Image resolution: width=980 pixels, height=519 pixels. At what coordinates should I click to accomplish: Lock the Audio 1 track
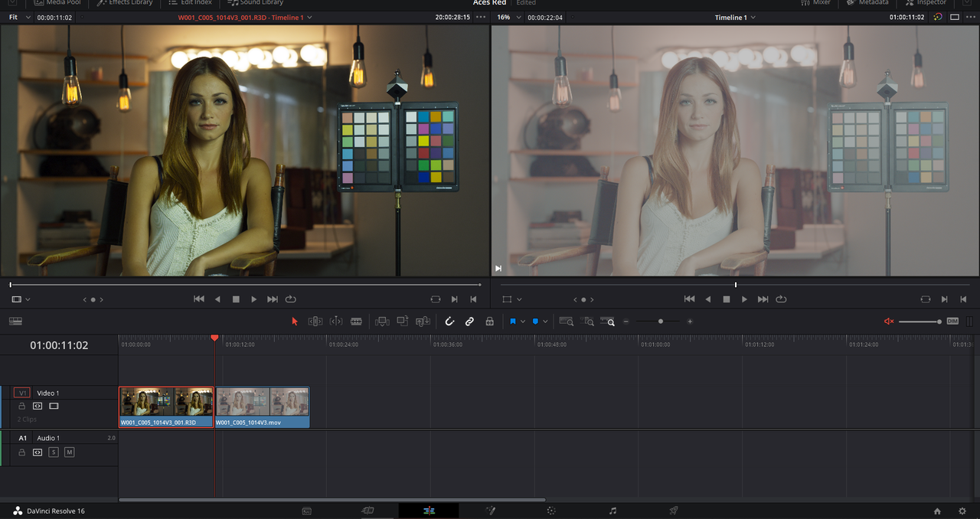[x=22, y=452]
